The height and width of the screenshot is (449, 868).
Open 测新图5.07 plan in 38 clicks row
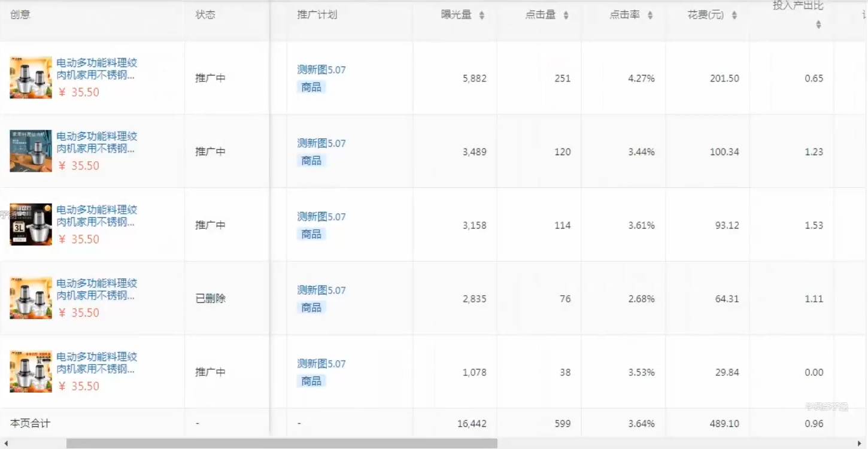(321, 363)
